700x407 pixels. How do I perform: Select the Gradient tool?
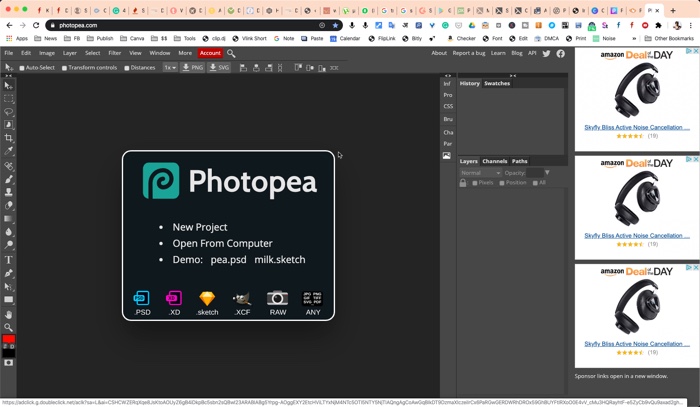[8, 219]
